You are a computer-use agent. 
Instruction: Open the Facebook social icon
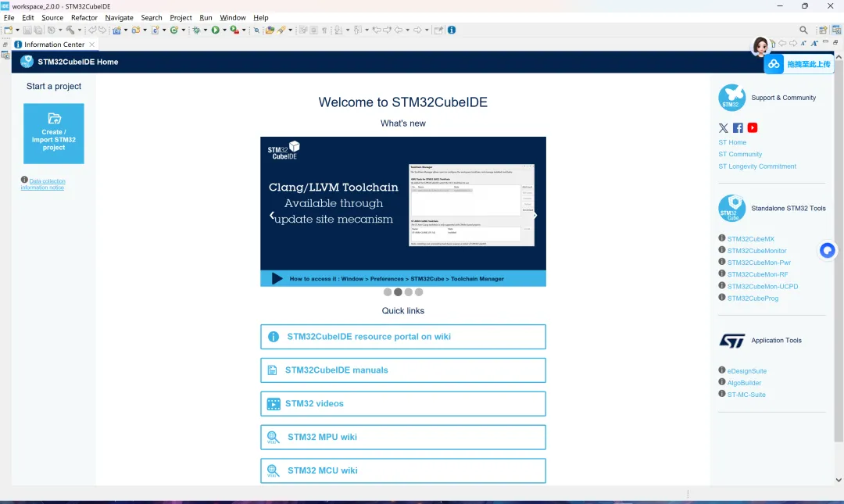(x=738, y=127)
